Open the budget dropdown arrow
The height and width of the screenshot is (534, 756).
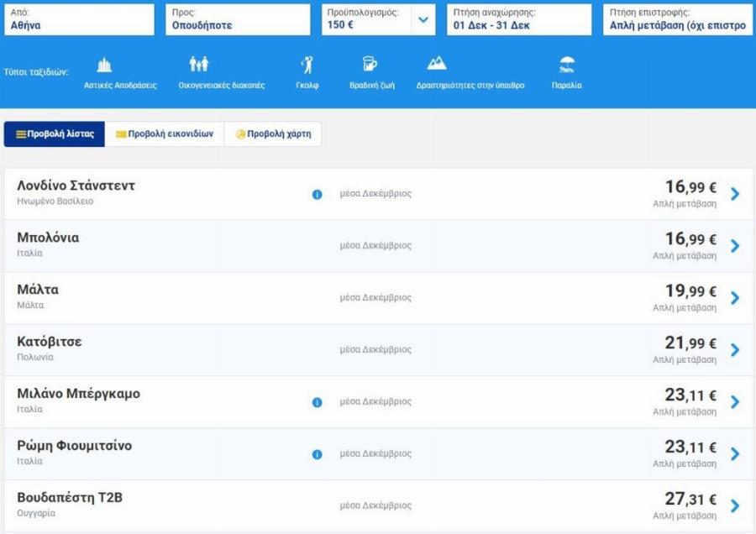423,20
